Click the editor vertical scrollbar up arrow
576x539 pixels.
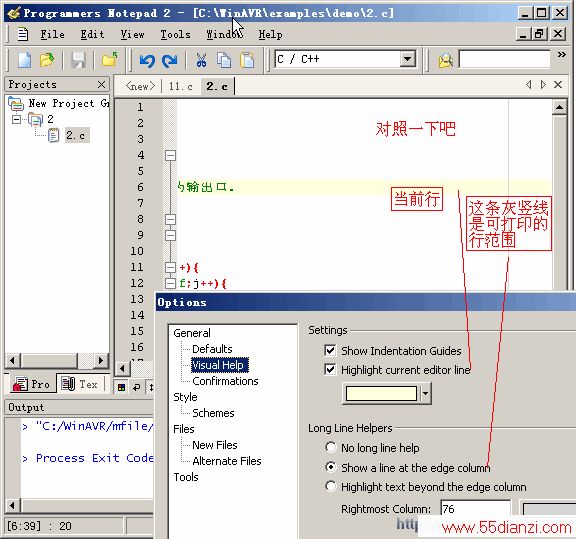coord(559,107)
